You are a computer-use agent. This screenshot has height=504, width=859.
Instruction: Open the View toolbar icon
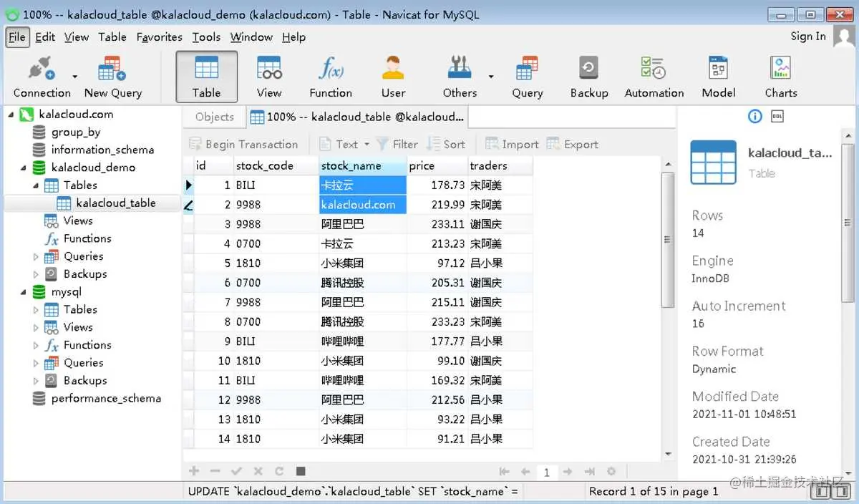point(269,77)
